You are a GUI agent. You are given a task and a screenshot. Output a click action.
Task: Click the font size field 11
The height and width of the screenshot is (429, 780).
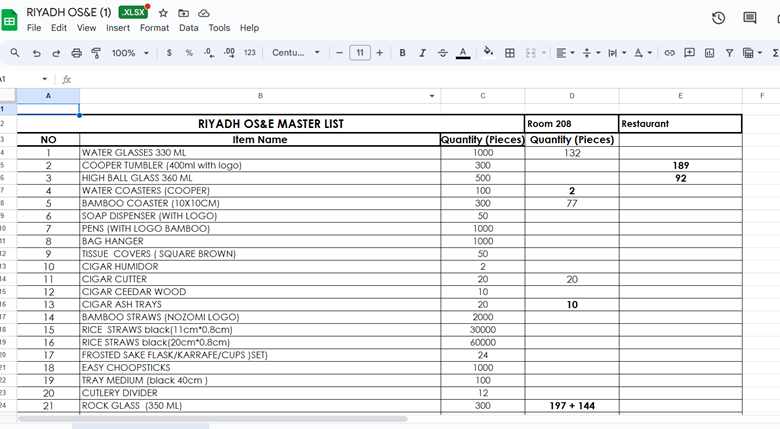pyautogui.click(x=360, y=53)
